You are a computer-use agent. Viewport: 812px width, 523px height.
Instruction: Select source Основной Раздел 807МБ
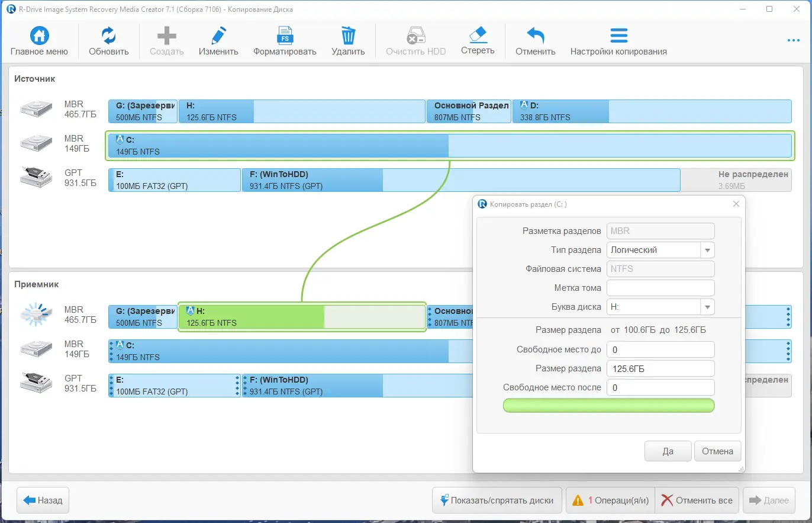(x=469, y=111)
